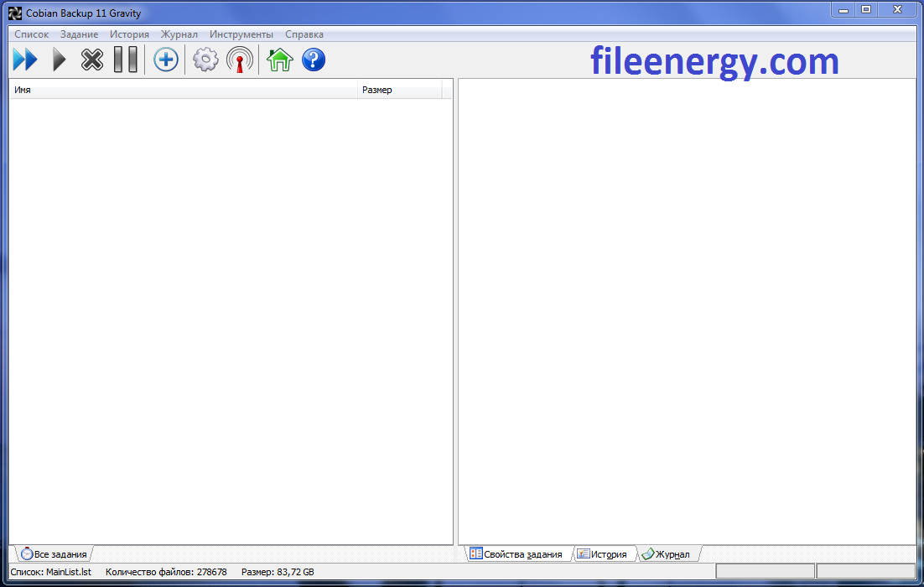The image size is (924, 587).
Task: Select the Все задания tab
Action: pos(54,554)
